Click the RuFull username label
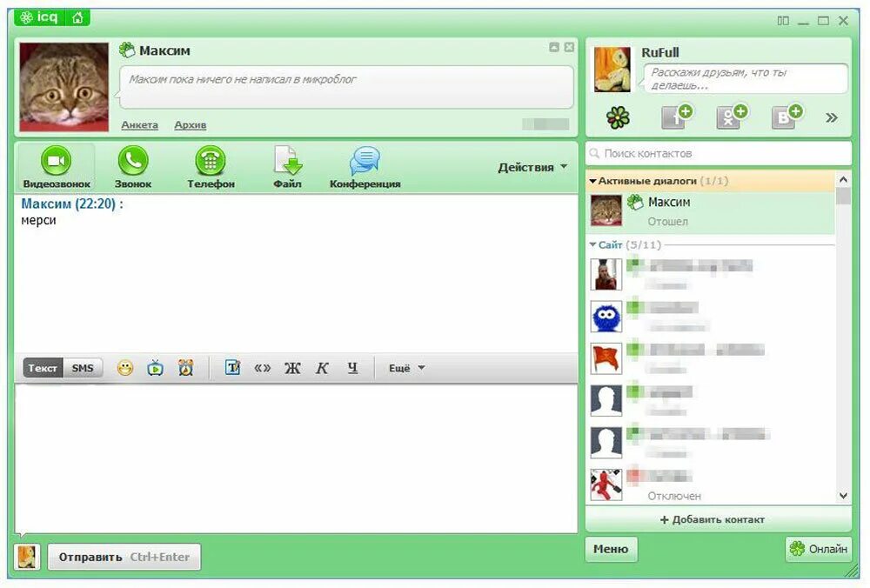Image resolution: width=870 pixels, height=588 pixels. [x=660, y=52]
